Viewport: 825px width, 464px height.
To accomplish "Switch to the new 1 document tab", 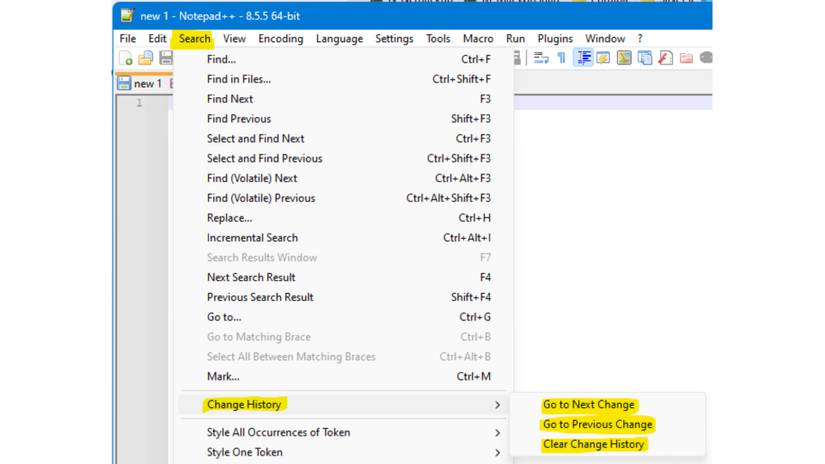I will (145, 84).
